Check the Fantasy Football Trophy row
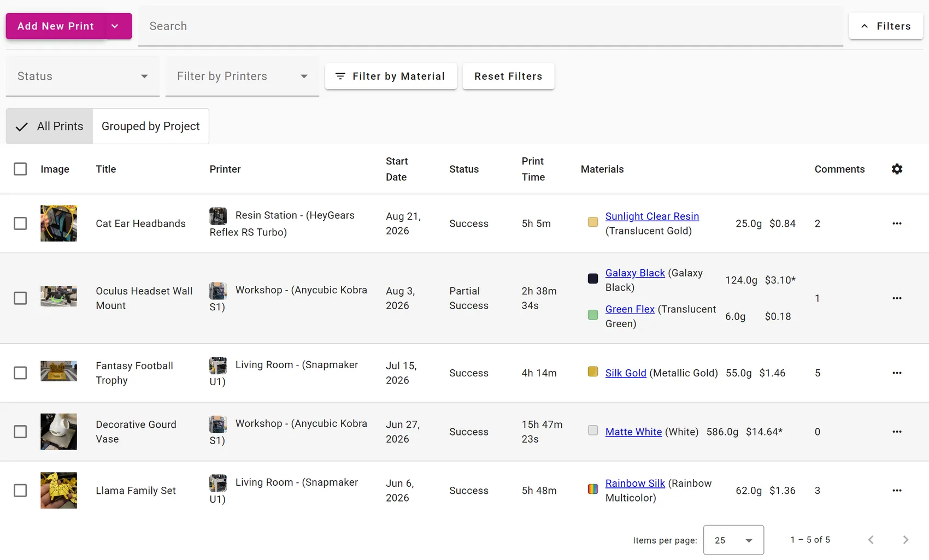Screen dimensions: 929x560 pyautogui.click(x=20, y=373)
